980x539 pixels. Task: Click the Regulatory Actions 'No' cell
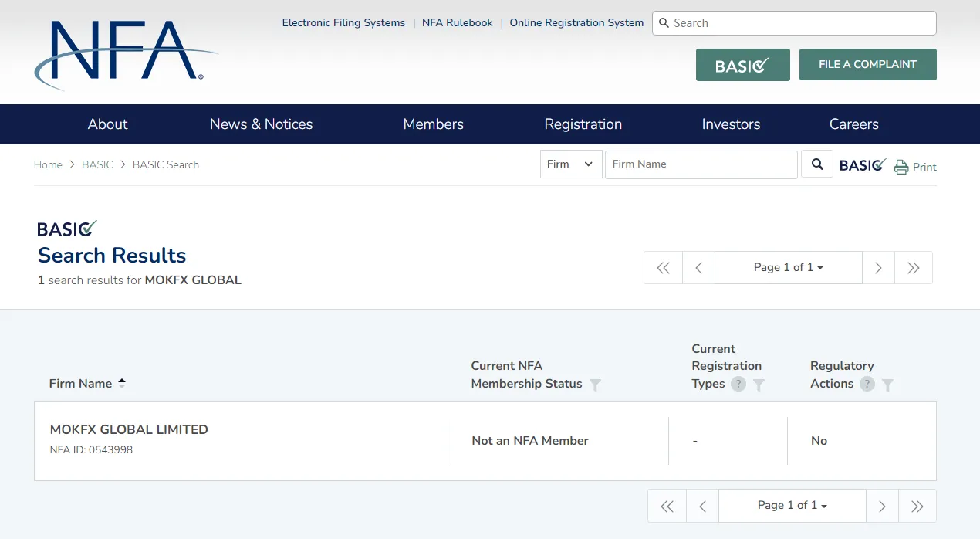point(819,441)
